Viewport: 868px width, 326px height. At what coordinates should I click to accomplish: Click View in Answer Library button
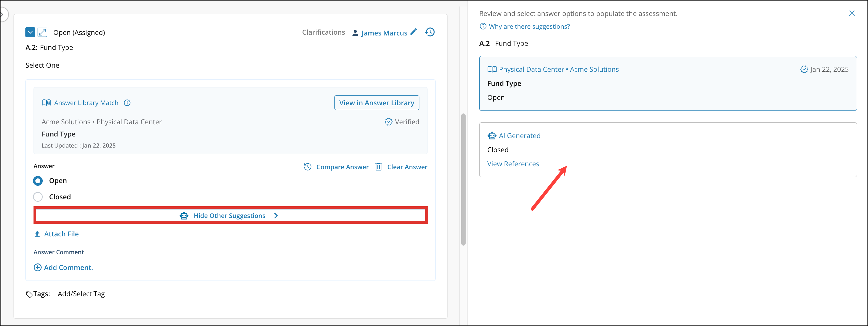(376, 103)
